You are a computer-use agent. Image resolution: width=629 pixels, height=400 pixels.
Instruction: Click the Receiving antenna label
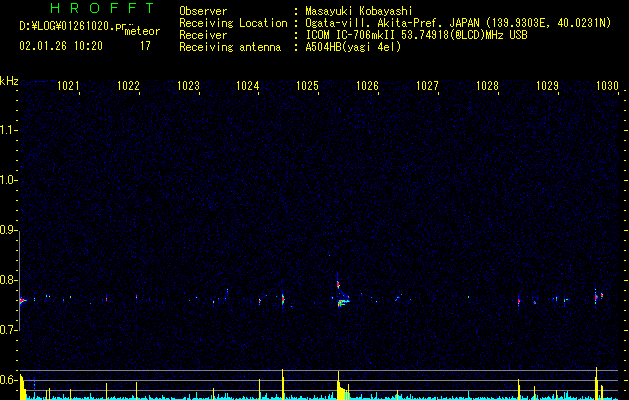[x=230, y=47]
